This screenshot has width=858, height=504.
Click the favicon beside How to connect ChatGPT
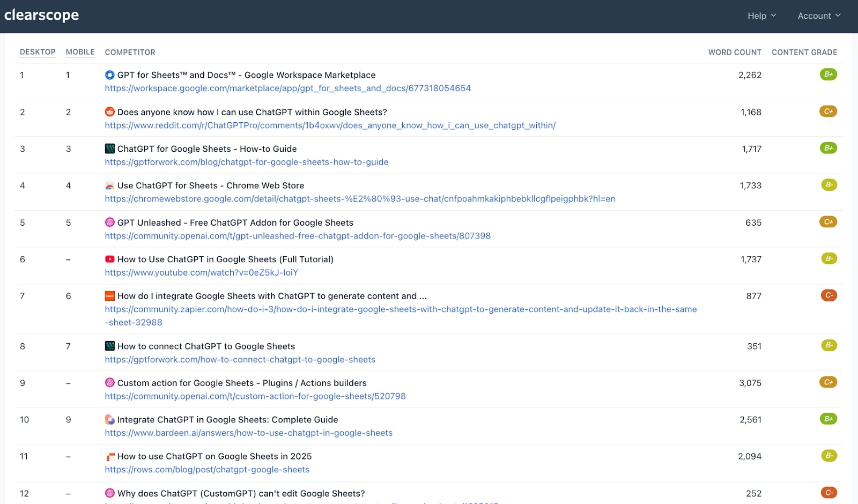coord(110,346)
